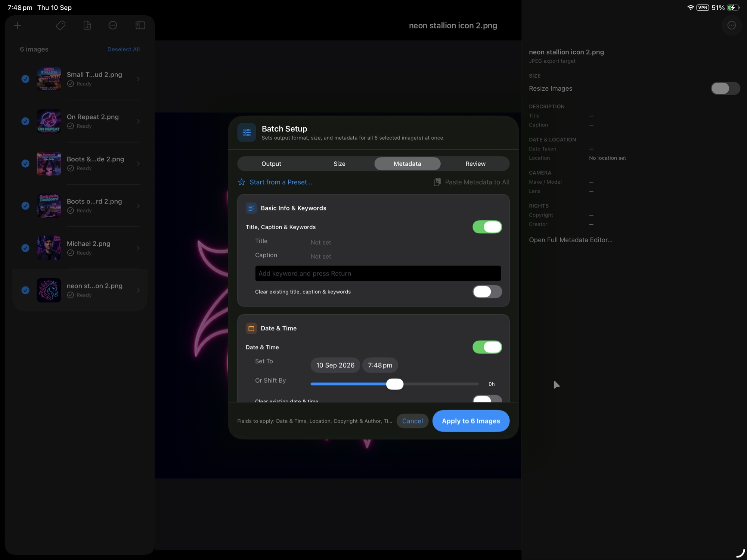Image resolution: width=747 pixels, height=560 pixels.
Task: Click the Date & Time calendar icon
Action: 251,328
